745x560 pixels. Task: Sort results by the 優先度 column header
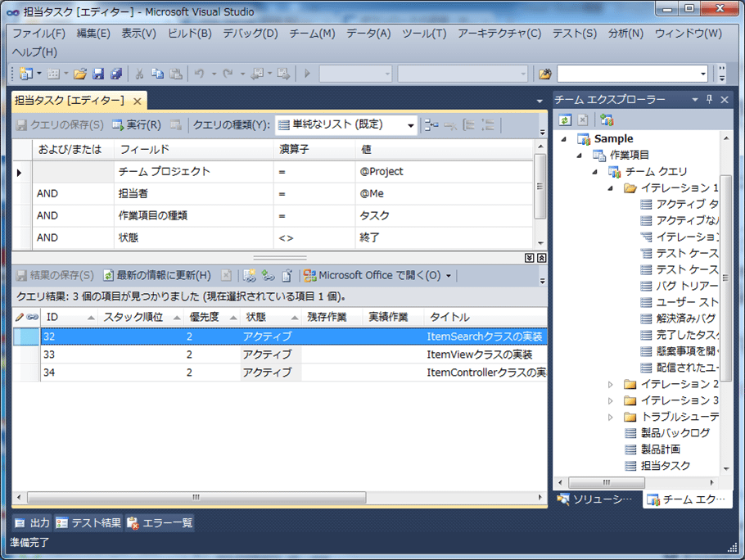point(212,318)
